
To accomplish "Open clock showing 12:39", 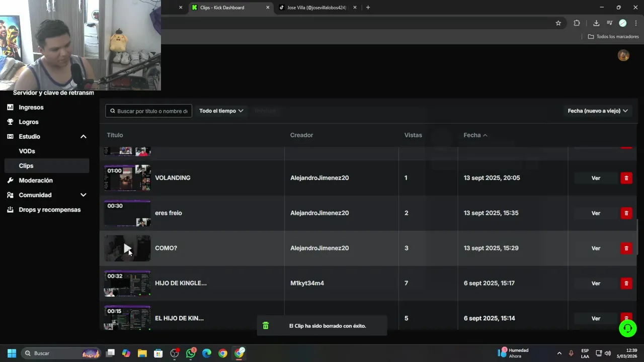I will coord(627,353).
